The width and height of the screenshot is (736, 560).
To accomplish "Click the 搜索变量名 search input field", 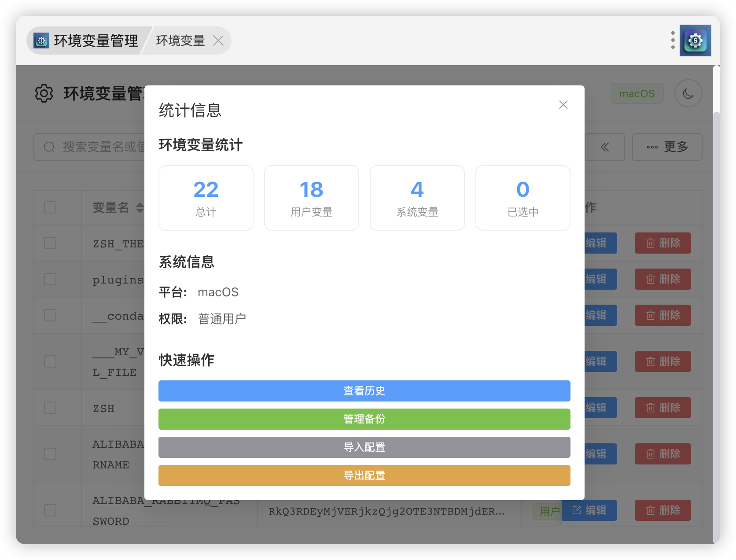I will point(101,147).
